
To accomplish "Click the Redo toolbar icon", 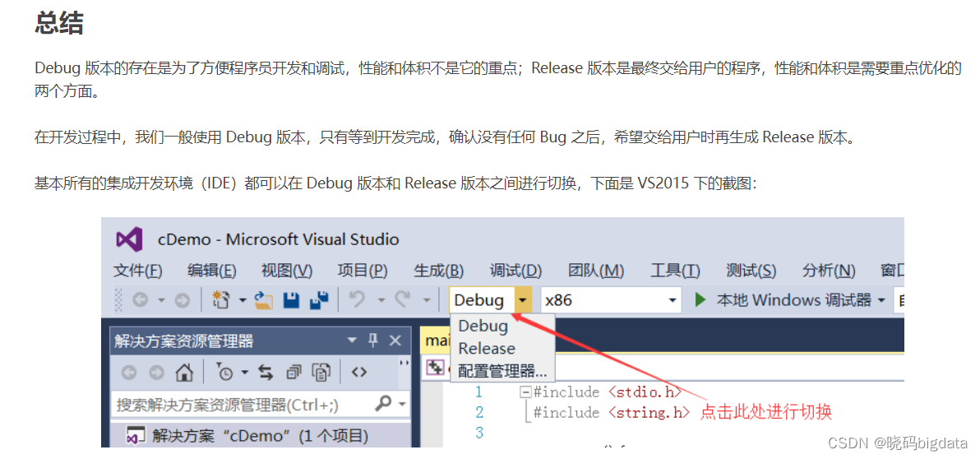I will 403,300.
